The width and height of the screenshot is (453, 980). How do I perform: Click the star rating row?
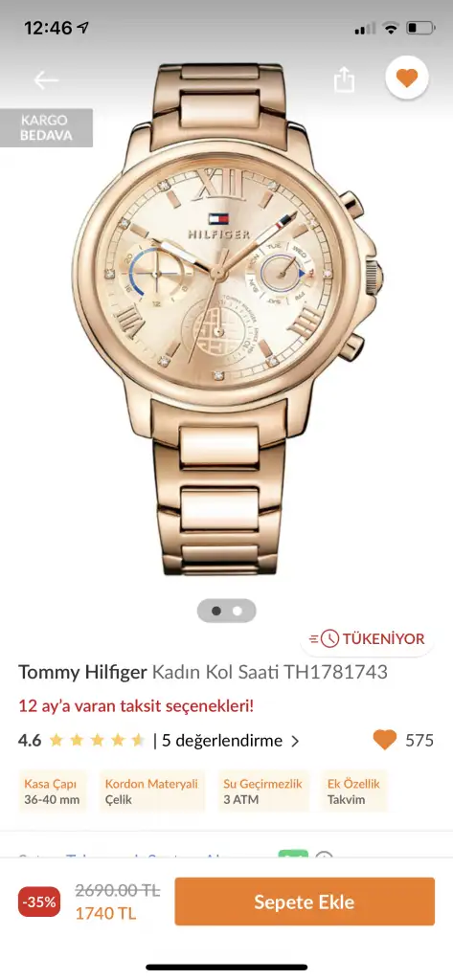(97, 741)
